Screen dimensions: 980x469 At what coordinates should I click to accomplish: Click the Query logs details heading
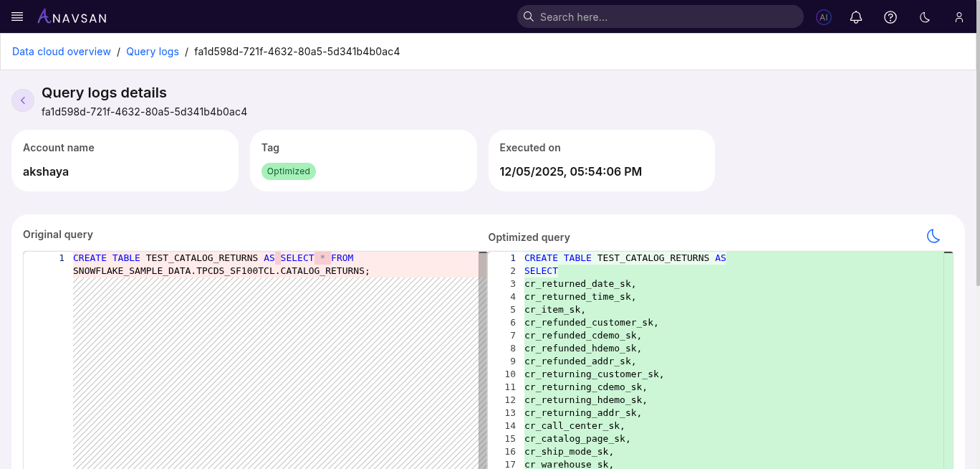click(x=104, y=93)
